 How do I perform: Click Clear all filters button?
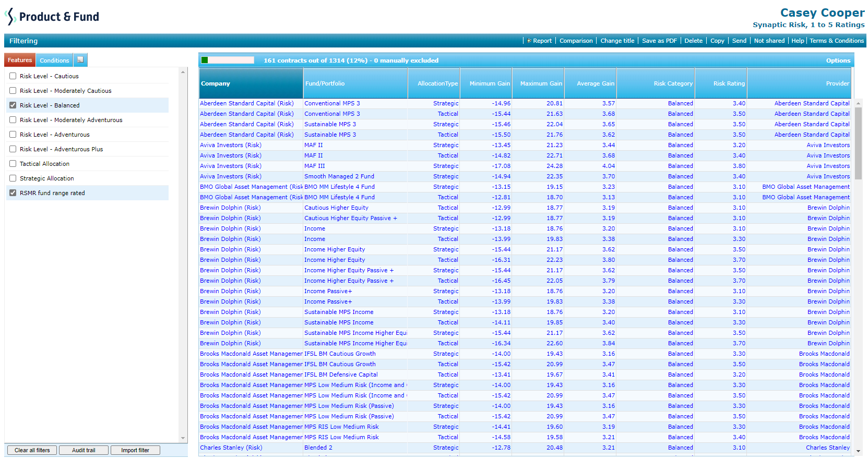32,450
